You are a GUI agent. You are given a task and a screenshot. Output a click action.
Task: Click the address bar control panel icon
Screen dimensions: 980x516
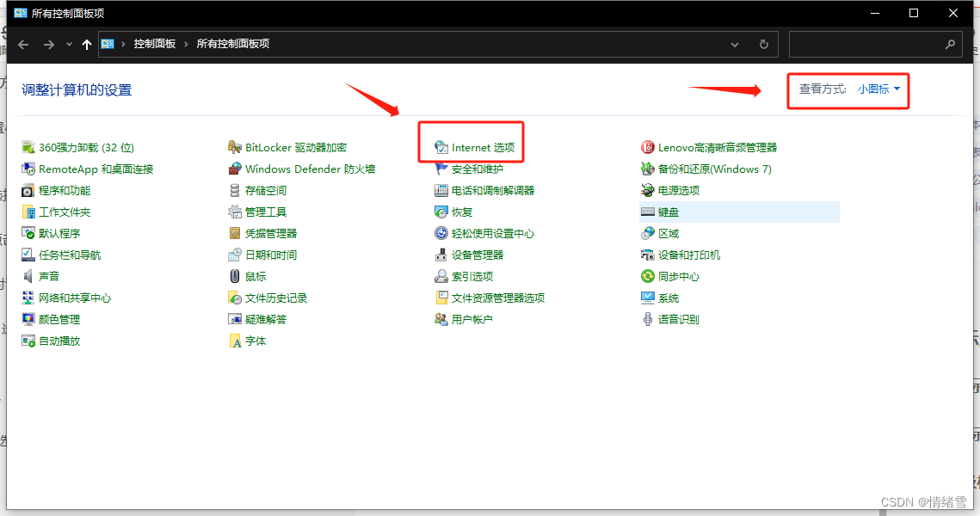click(108, 44)
